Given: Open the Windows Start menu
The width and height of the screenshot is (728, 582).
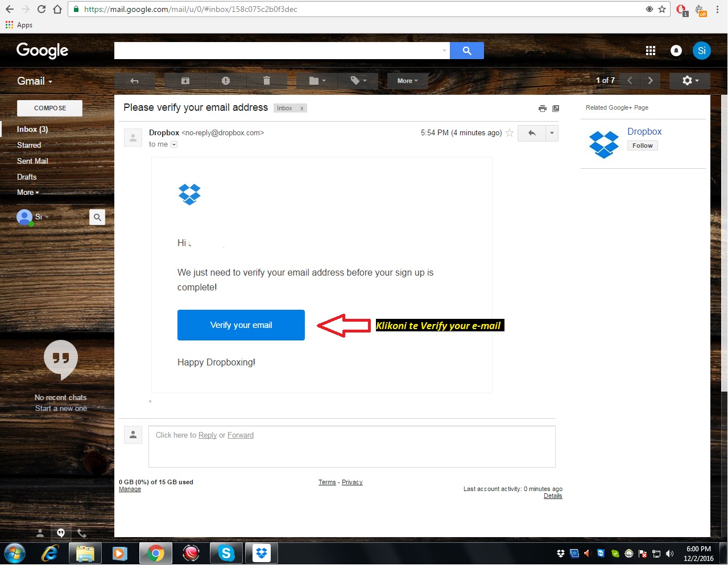Looking at the screenshot, I should 15,553.
